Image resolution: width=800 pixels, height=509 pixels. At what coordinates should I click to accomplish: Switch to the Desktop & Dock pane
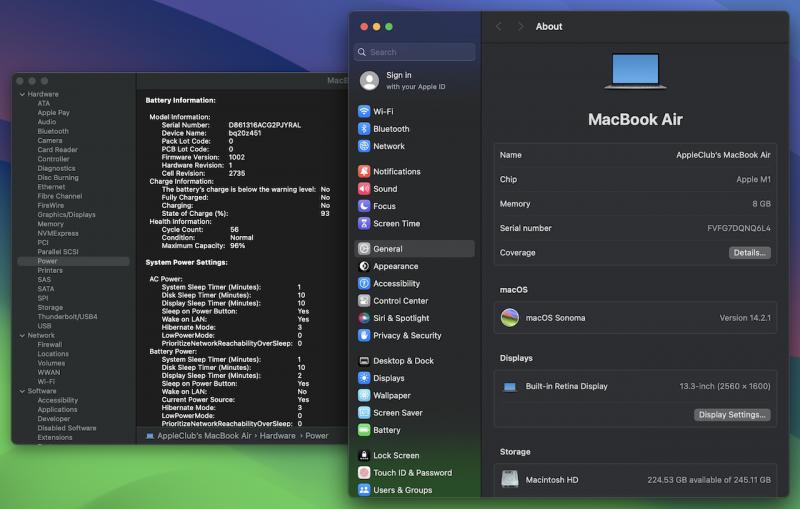click(x=403, y=361)
